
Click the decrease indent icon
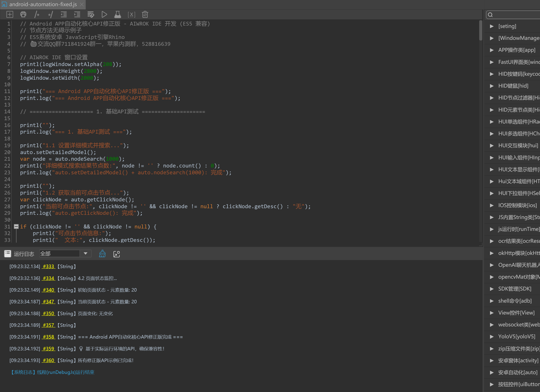click(64, 15)
